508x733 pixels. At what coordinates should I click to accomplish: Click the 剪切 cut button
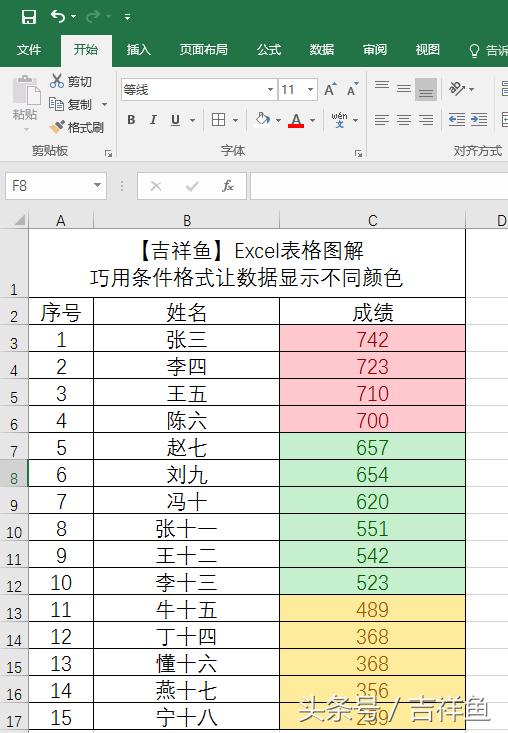(x=71, y=81)
